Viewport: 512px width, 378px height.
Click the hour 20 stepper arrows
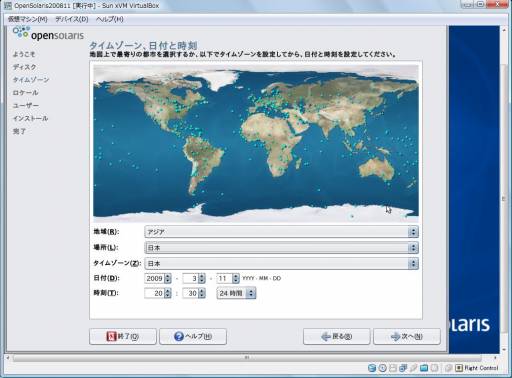pos(168,293)
